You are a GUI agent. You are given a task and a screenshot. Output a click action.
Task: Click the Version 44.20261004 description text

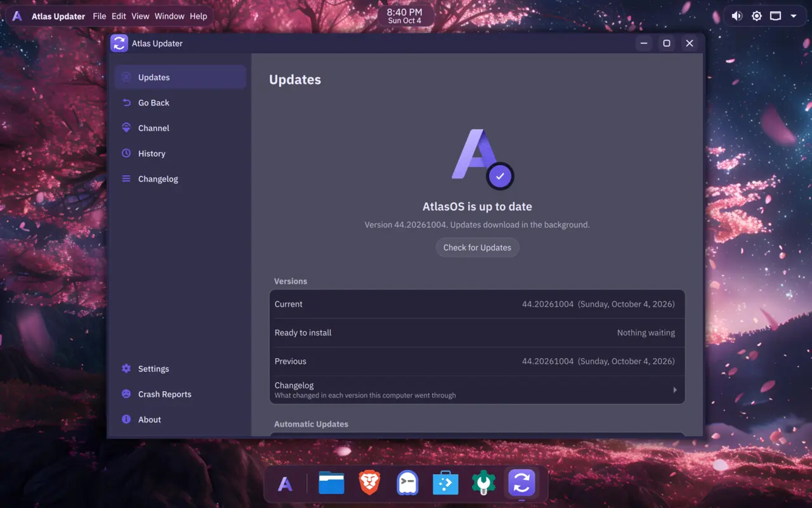click(477, 225)
